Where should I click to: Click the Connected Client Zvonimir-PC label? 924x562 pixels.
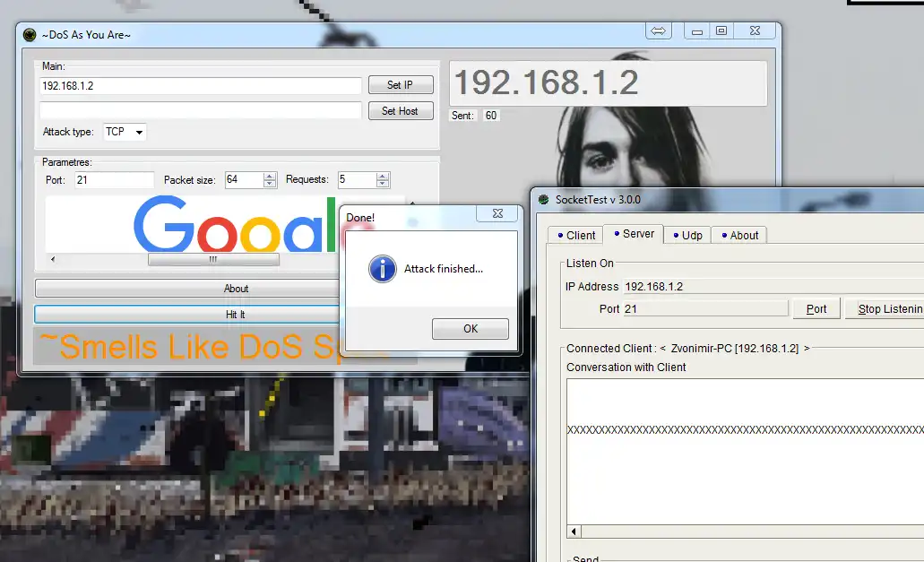(x=687, y=348)
